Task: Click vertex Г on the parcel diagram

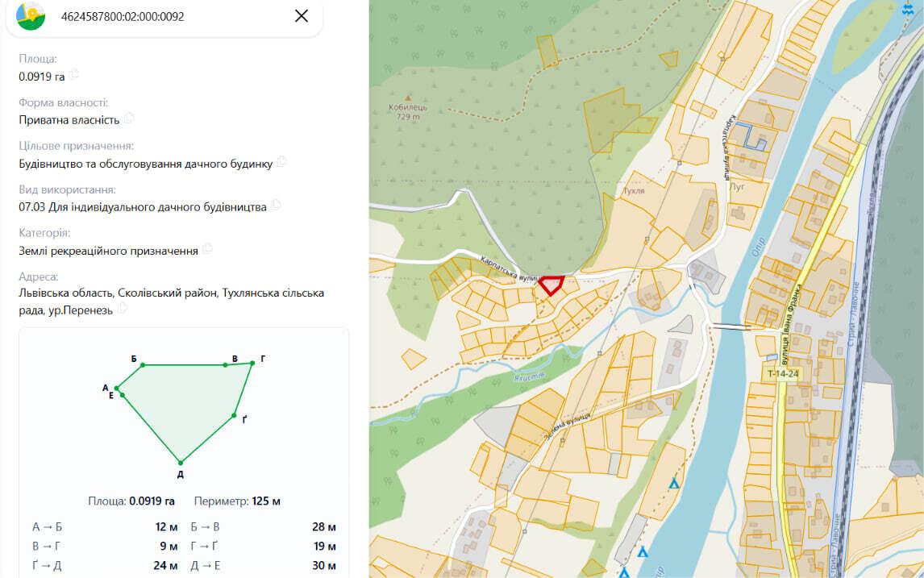Action: (252, 364)
